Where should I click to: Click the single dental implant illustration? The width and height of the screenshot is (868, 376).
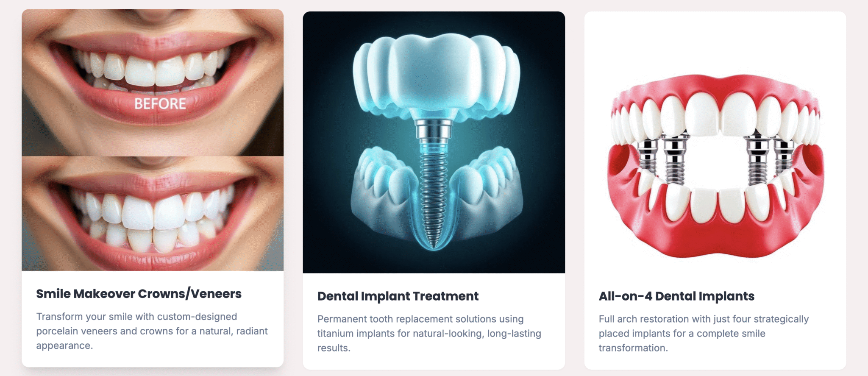(434, 142)
